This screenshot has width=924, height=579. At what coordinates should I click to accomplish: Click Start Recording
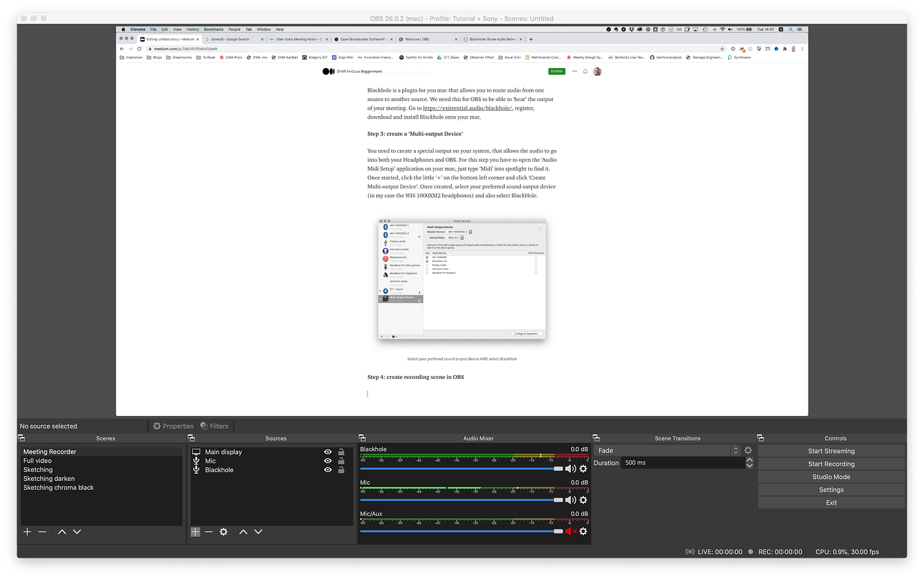click(831, 463)
